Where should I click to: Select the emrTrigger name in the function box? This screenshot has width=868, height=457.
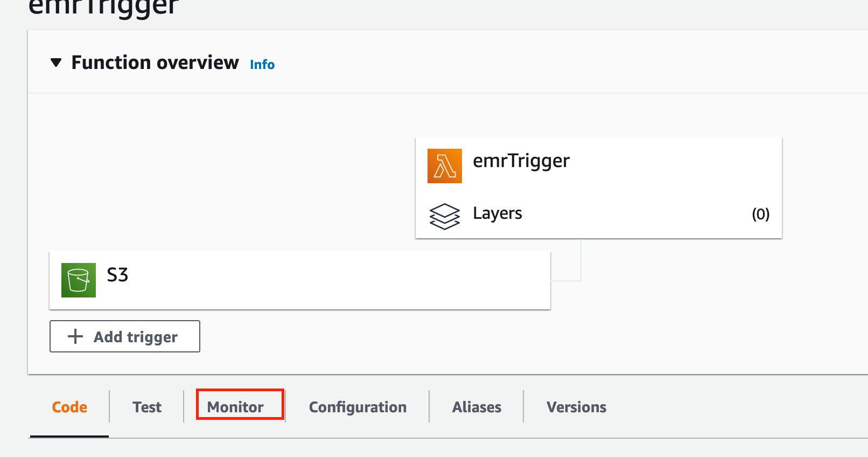pyautogui.click(x=521, y=161)
